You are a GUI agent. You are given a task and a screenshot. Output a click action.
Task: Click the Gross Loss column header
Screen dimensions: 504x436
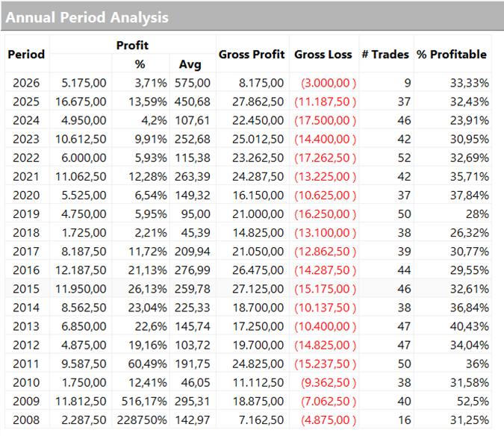tap(323, 54)
